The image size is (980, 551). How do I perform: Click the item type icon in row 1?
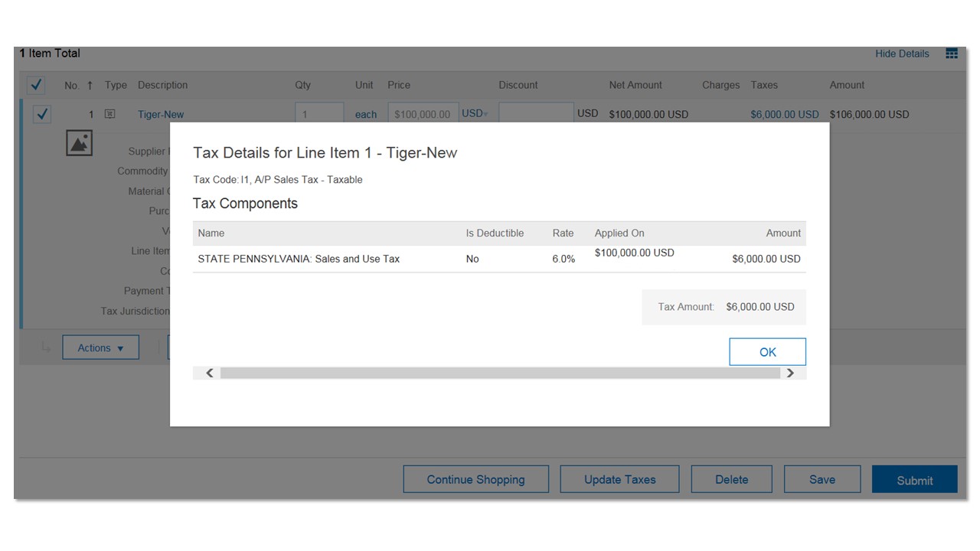110,115
